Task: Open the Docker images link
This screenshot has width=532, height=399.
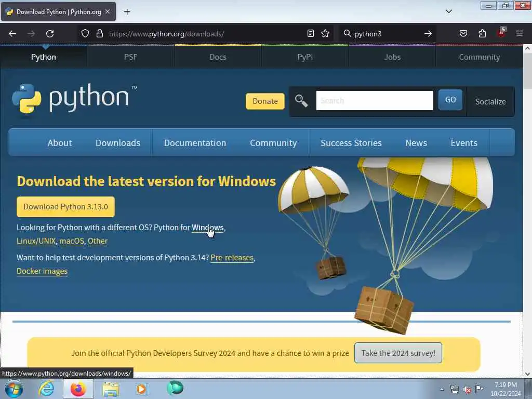Action: [42, 271]
